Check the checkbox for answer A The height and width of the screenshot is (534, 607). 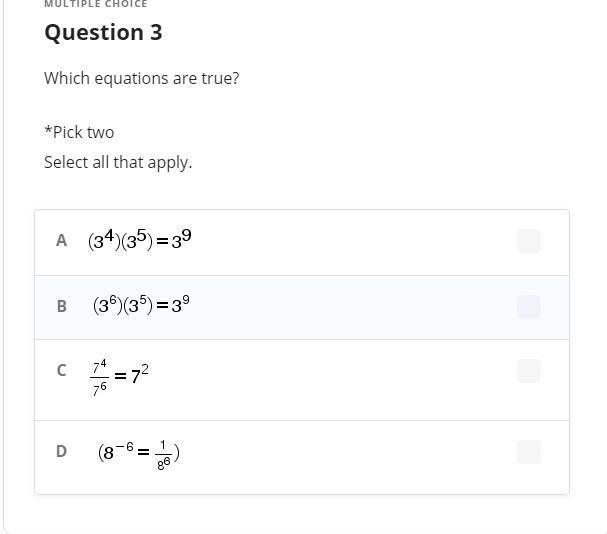coord(529,241)
